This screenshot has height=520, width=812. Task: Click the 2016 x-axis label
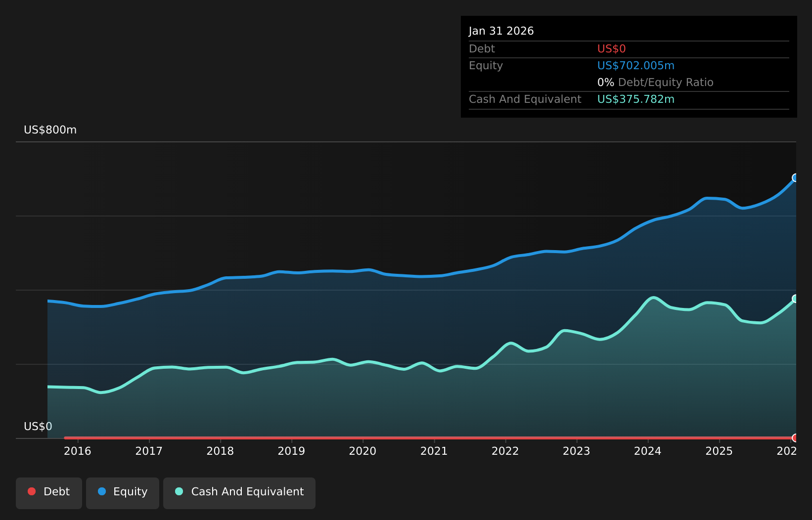coord(78,451)
